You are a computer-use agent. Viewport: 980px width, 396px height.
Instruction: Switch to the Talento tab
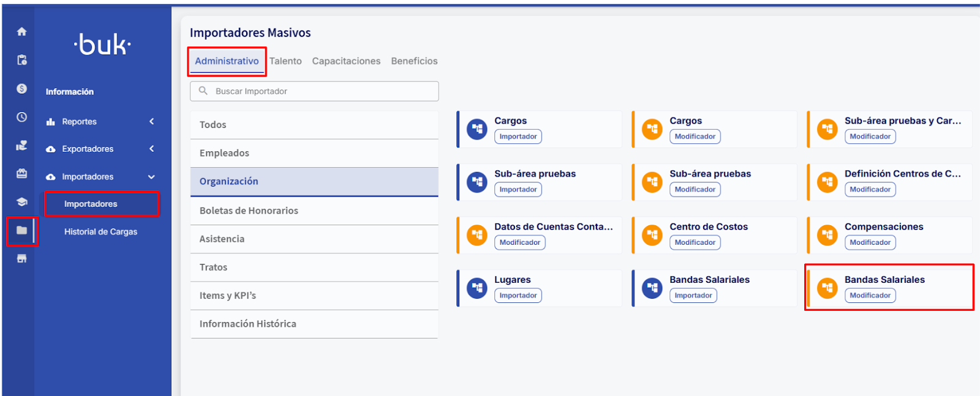tap(285, 61)
